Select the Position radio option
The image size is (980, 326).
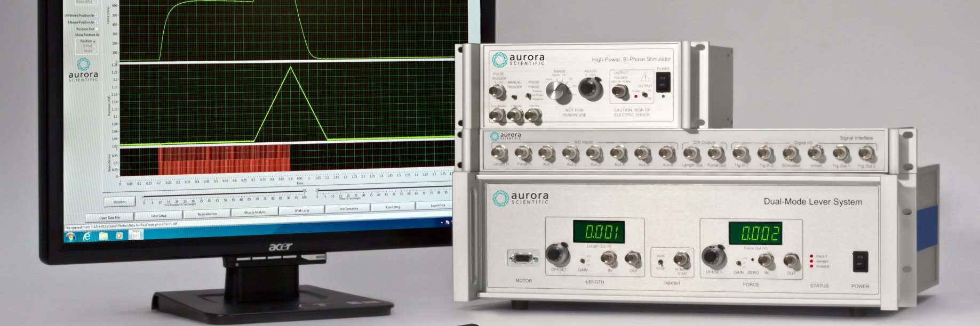(x=94, y=41)
